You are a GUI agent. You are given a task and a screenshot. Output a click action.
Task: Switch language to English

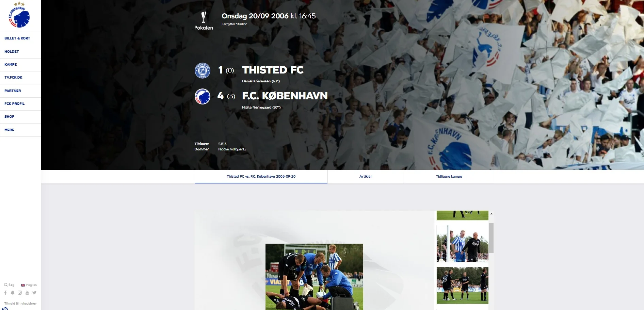tap(29, 285)
